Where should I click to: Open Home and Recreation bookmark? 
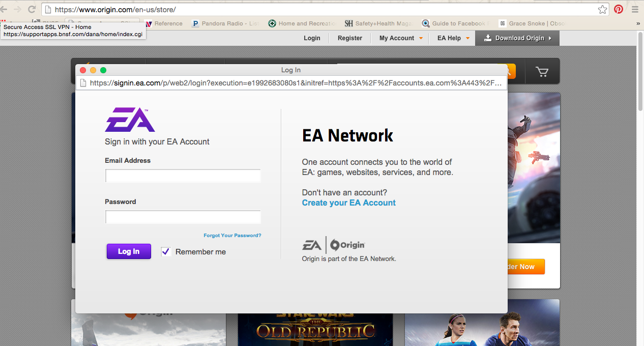[303, 23]
